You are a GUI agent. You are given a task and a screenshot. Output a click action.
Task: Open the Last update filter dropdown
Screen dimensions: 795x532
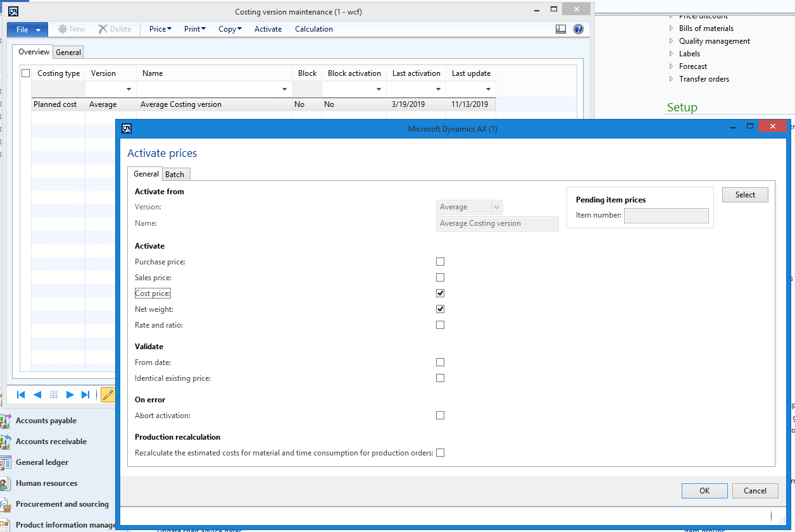tap(488, 89)
